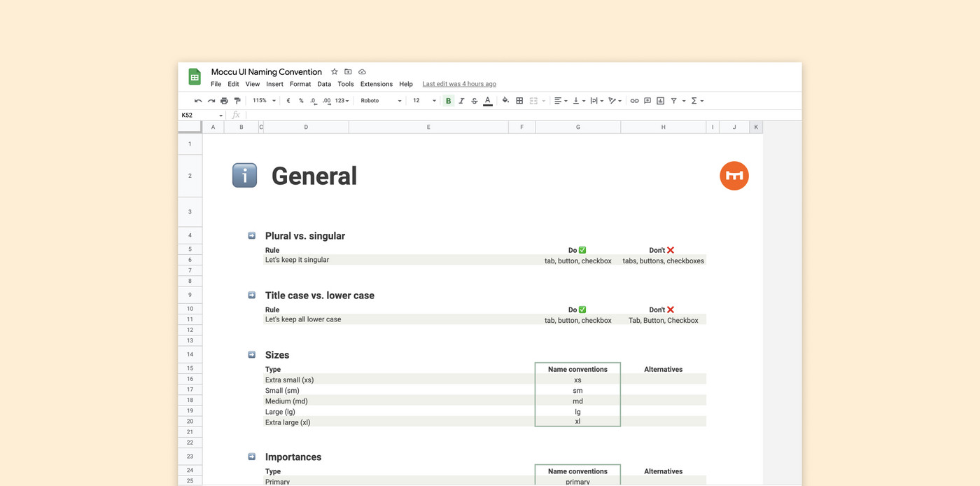Apply currency format with the euro icon
The height and width of the screenshot is (486, 980).
coord(288,100)
